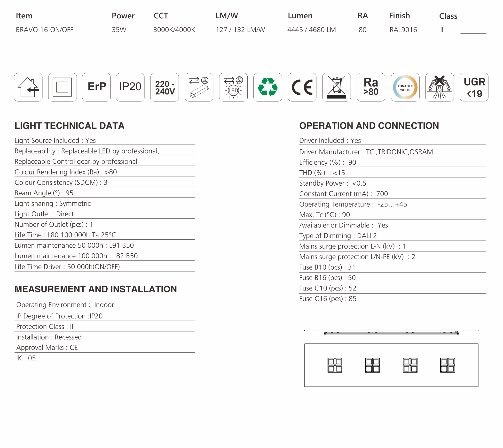503x448 pixels.
Task: Click the replaceable LED icon
Action: (233, 87)
